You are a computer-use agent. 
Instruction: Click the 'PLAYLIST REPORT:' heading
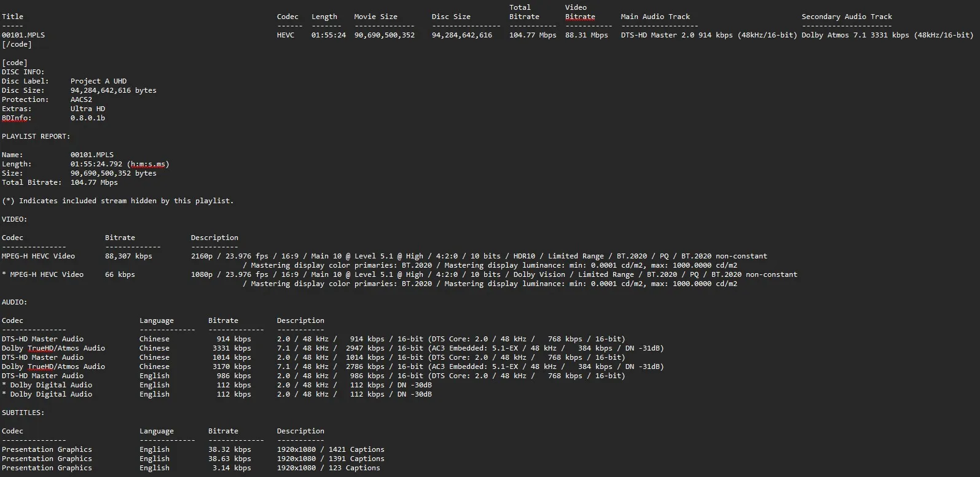(36, 136)
